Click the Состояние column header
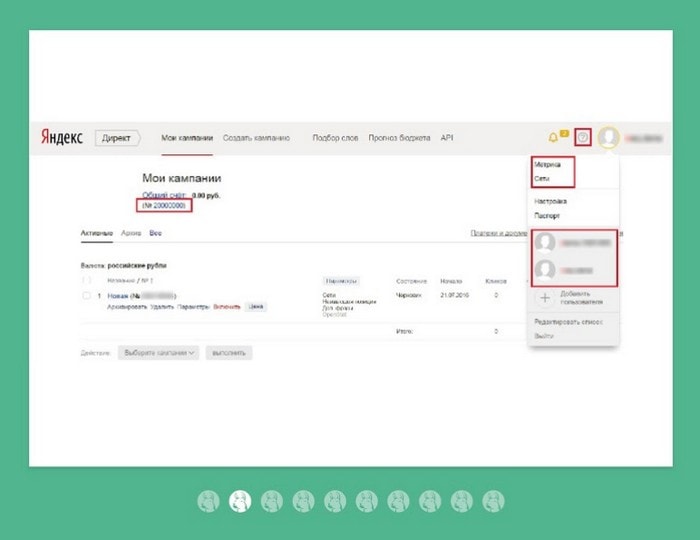700x540 pixels. pos(411,281)
